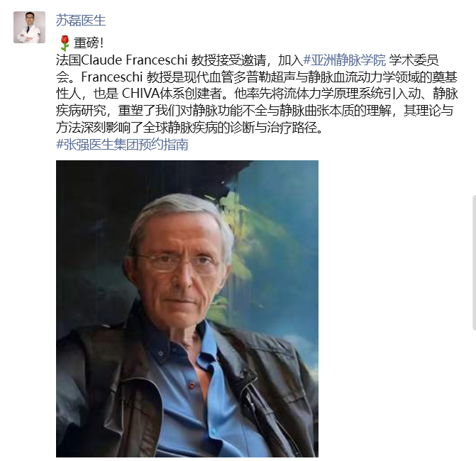Click the last sentence beginning 方法深刻影响
Screen dimensions: 476x461
tap(190, 128)
